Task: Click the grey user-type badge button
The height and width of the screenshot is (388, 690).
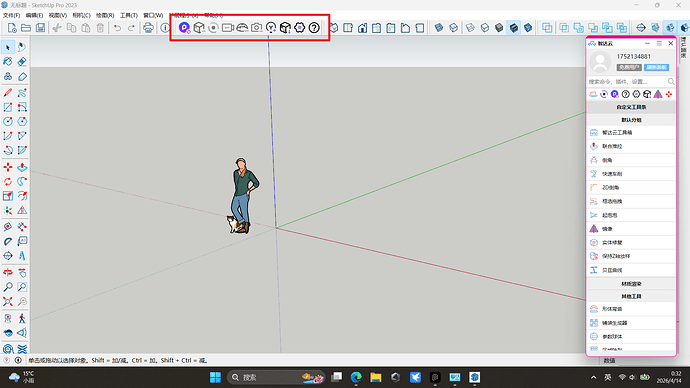Action: [629, 67]
